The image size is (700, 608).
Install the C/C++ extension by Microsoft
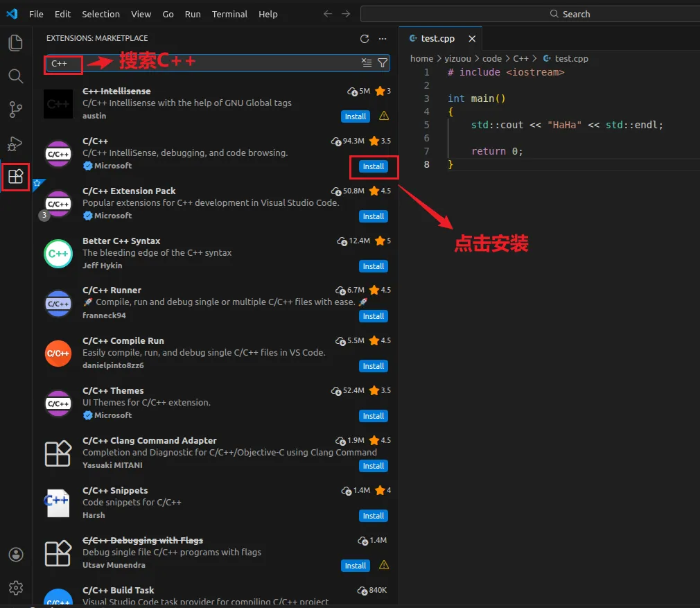pyautogui.click(x=373, y=166)
